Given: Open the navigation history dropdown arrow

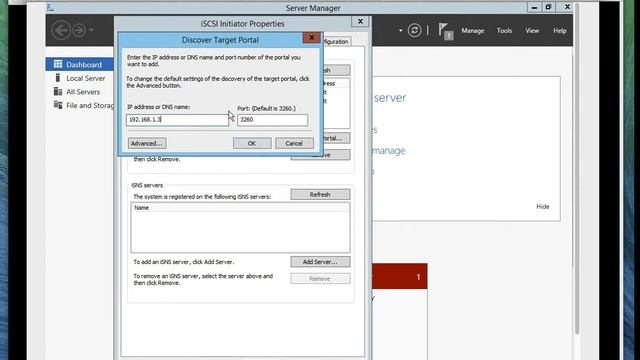Looking at the screenshot, I should 91,30.
